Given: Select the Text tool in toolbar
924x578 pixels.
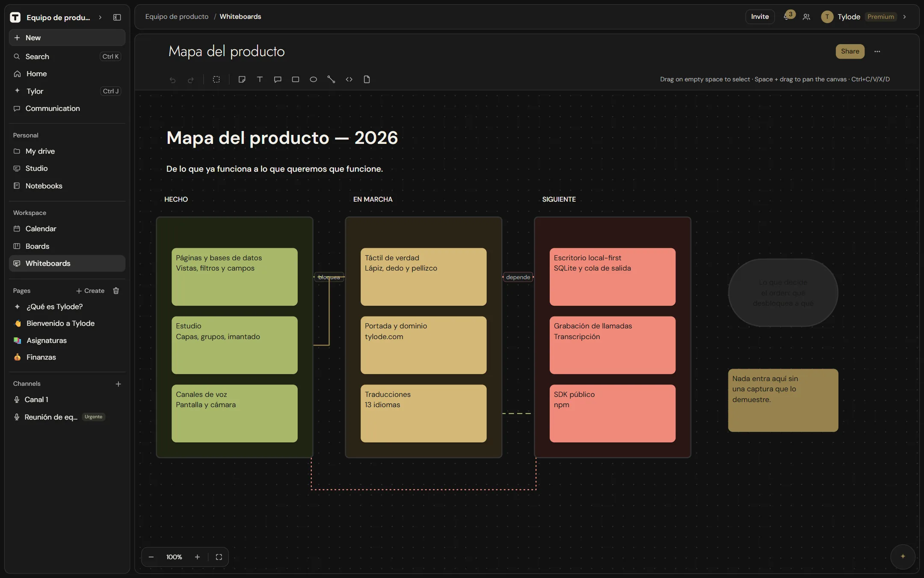Looking at the screenshot, I should click(260, 79).
